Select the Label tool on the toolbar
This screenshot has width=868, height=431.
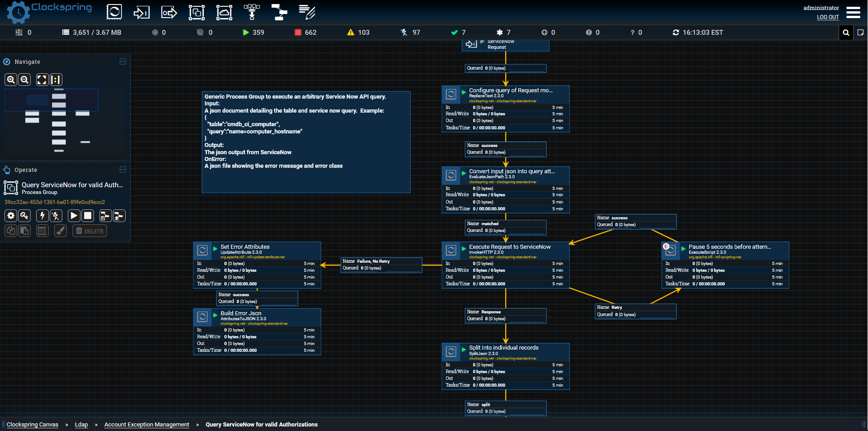point(307,12)
